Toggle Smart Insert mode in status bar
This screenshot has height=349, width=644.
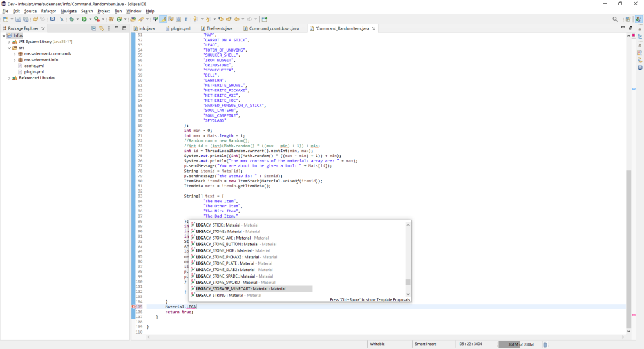(425, 344)
